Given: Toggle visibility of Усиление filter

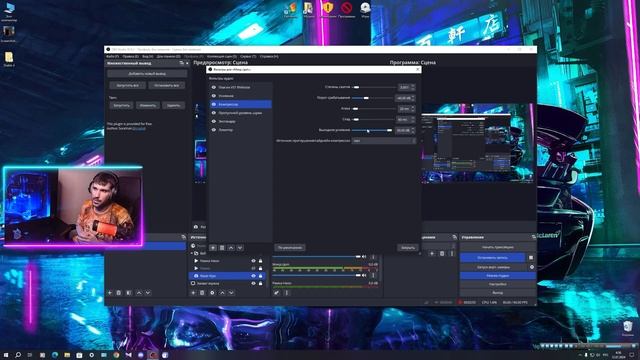Looking at the screenshot, I should click(x=214, y=96).
